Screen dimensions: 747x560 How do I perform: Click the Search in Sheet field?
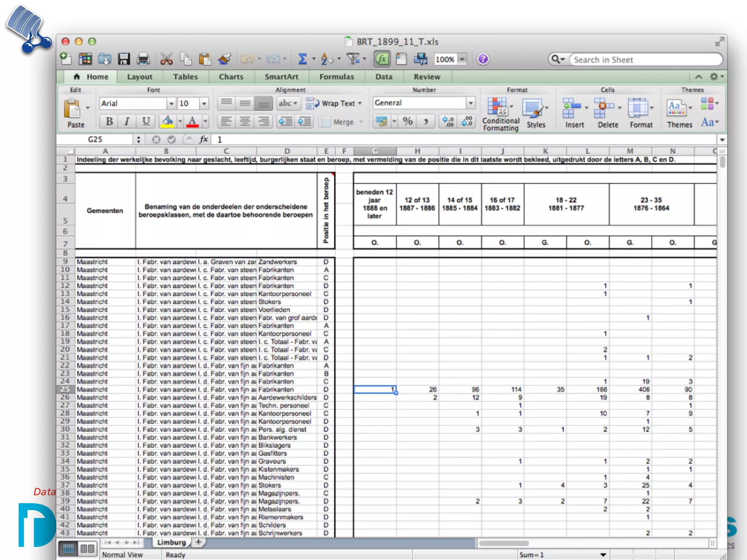point(646,59)
